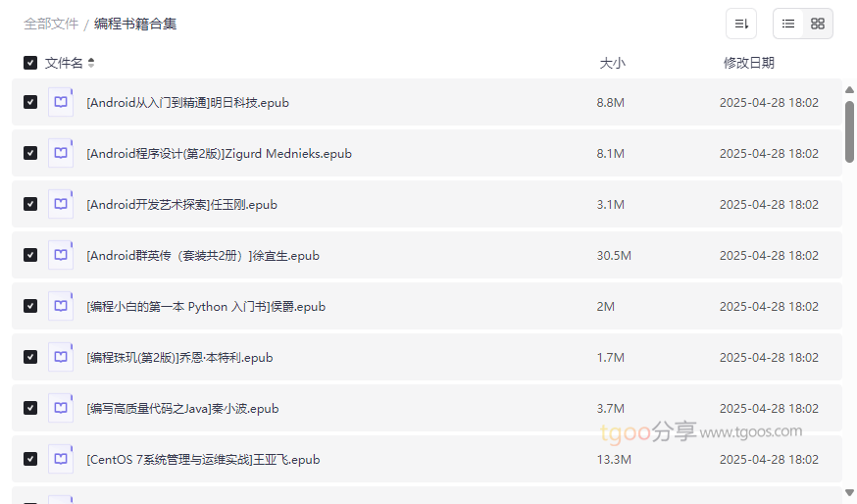Click the scrollbar down arrow

[x=849, y=492]
